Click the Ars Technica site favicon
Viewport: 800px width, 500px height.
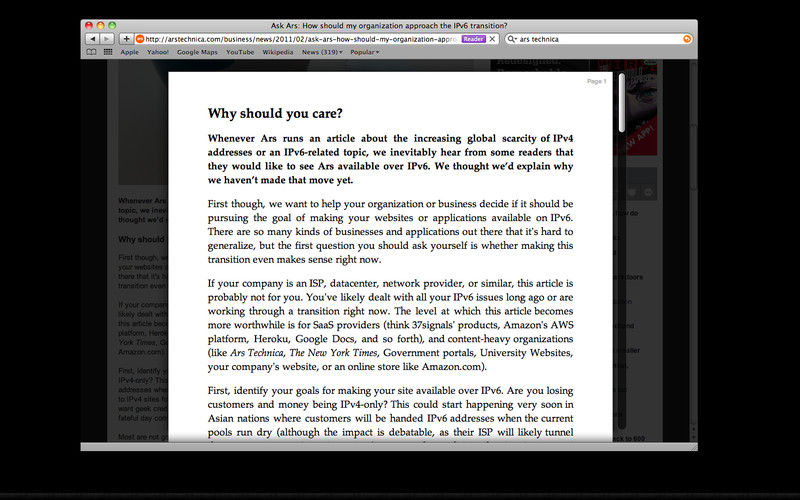pyautogui.click(x=140, y=39)
